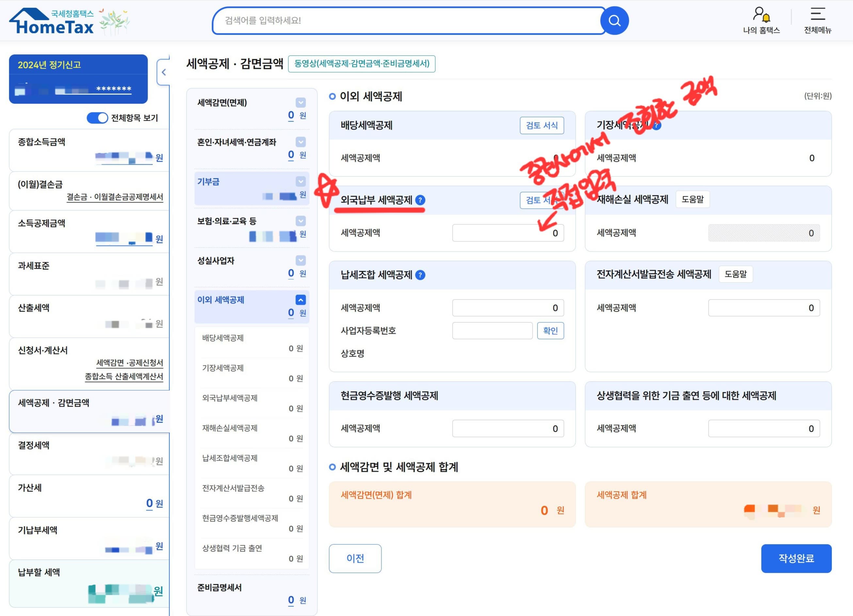Expand 혼인·자녀세액·연금계좌 section chevron

tap(300, 142)
